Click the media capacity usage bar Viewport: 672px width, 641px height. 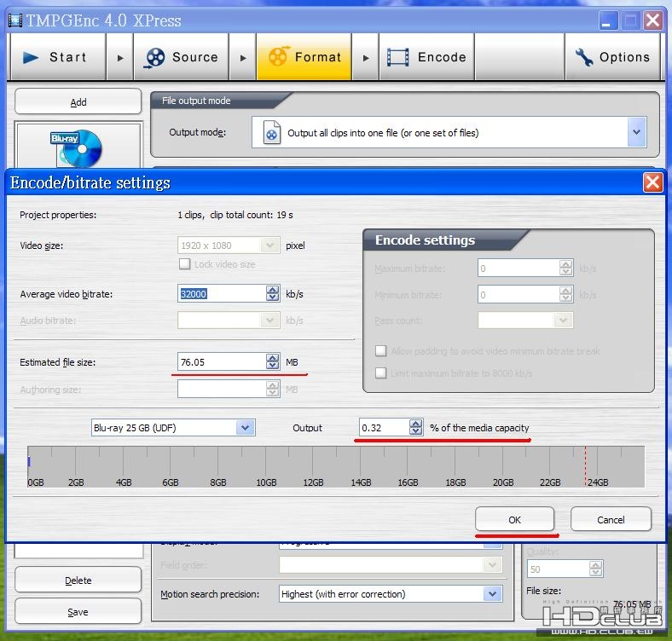point(336,466)
